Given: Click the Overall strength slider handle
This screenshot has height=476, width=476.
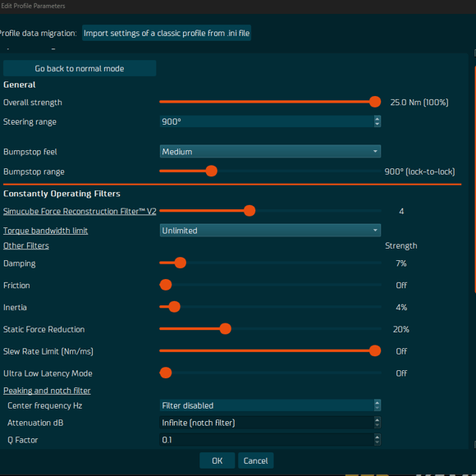Looking at the screenshot, I should pos(375,102).
